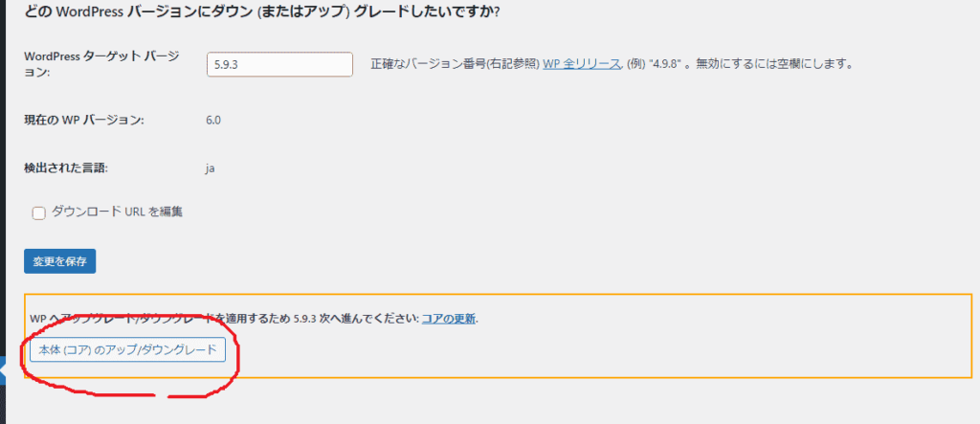
Task: Click the 検出された言語 label
Action: coord(66,168)
